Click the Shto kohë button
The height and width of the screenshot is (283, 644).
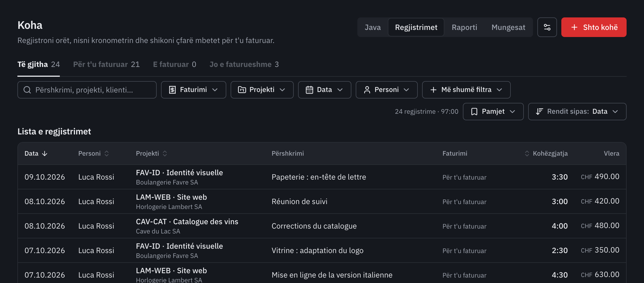[x=594, y=27]
